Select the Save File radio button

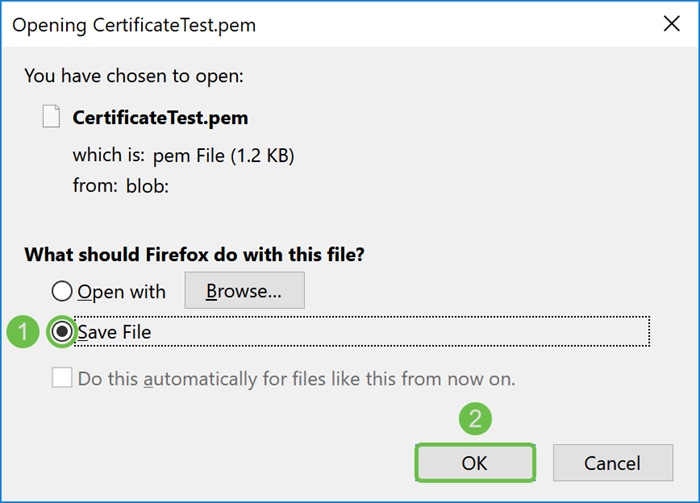pos(62,331)
